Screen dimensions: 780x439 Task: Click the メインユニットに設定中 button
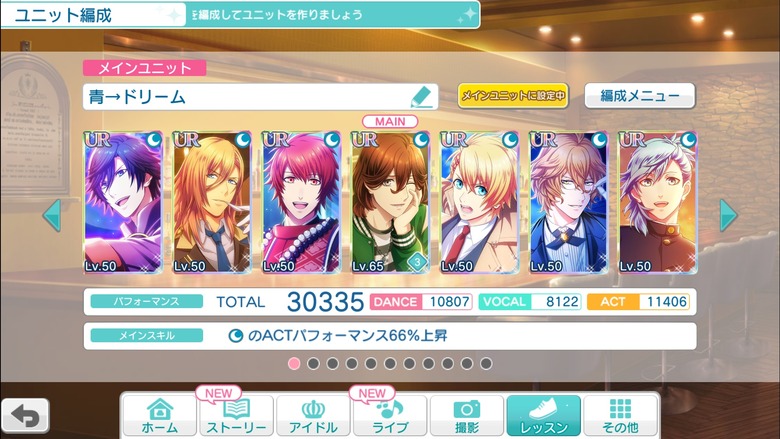pyautogui.click(x=513, y=95)
